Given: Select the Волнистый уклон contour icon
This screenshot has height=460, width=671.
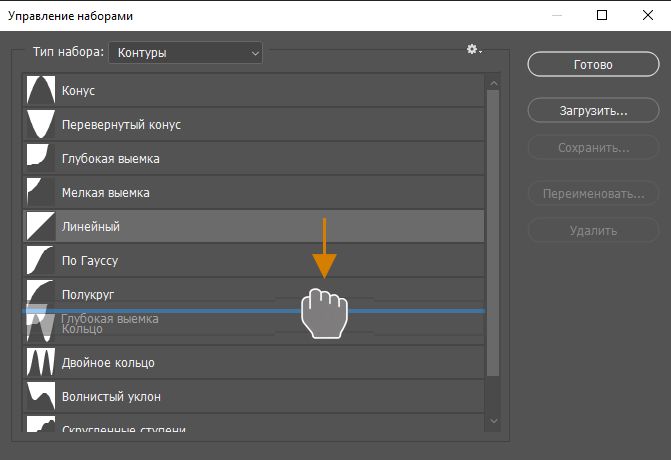Looking at the screenshot, I should pyautogui.click(x=40, y=396).
